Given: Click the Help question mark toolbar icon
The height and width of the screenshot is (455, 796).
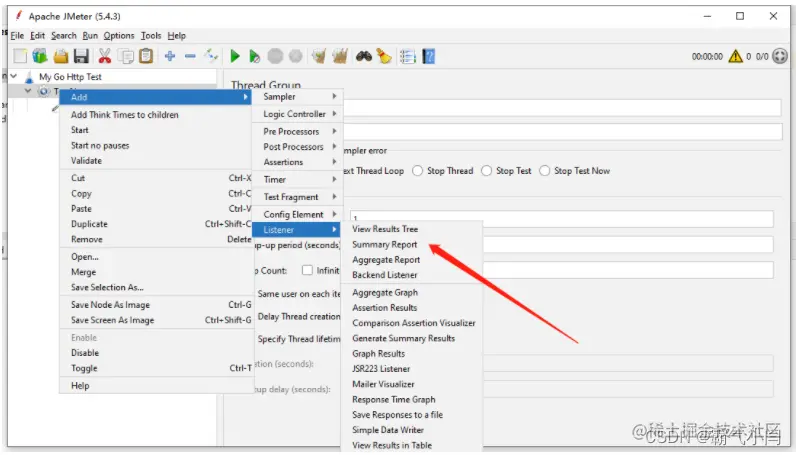Looking at the screenshot, I should point(429,56).
